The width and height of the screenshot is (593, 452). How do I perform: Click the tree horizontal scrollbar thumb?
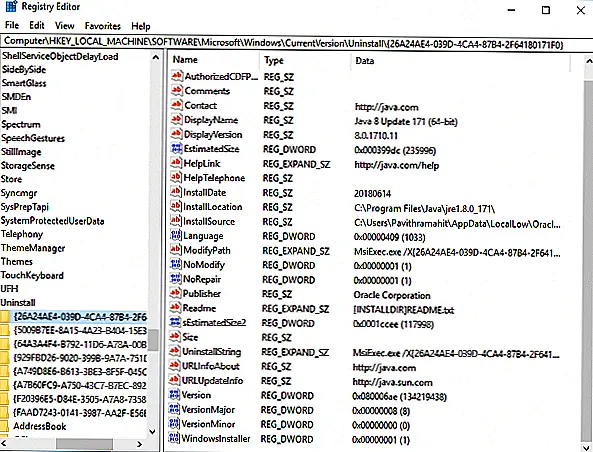84,444
